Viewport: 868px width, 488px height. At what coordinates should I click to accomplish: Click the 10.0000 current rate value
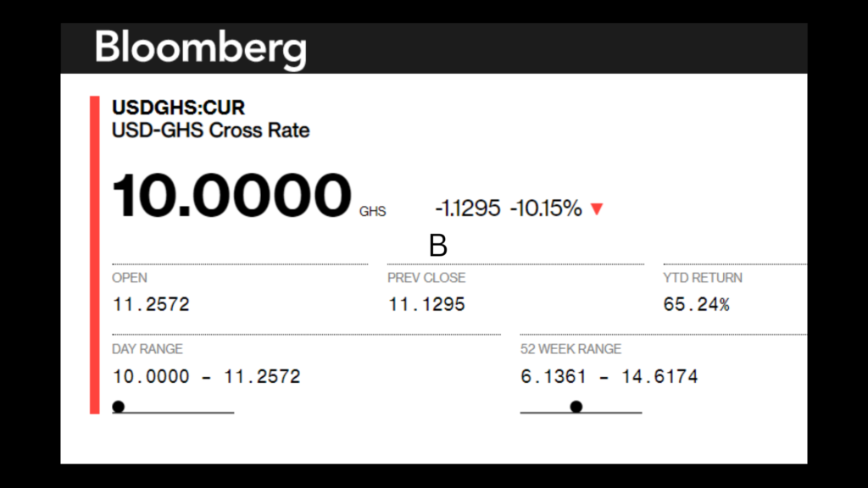(x=231, y=196)
